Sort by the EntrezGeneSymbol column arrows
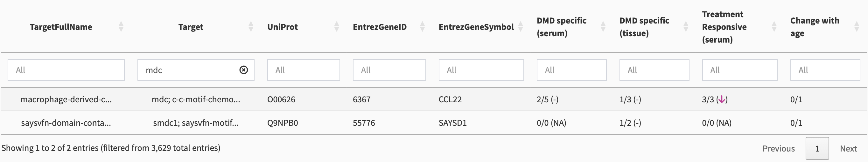Image resolution: width=868 pixels, height=162 pixels. click(520, 27)
